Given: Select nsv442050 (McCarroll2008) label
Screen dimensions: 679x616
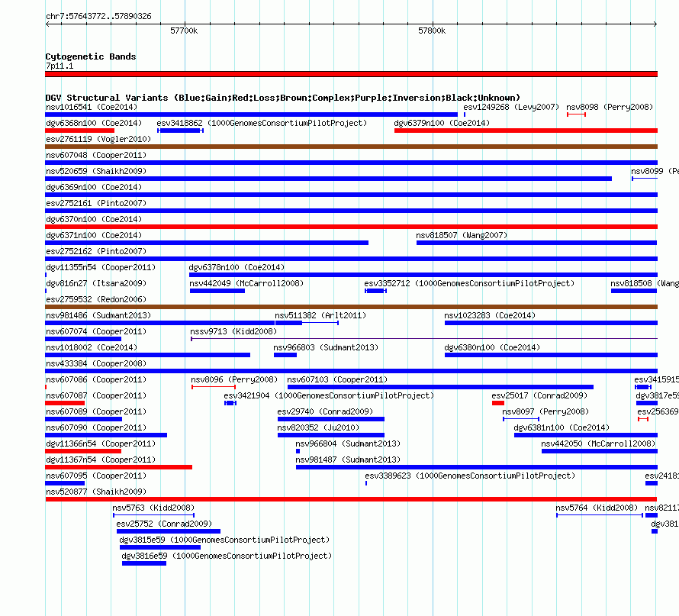Looking at the screenshot, I should click(598, 443).
